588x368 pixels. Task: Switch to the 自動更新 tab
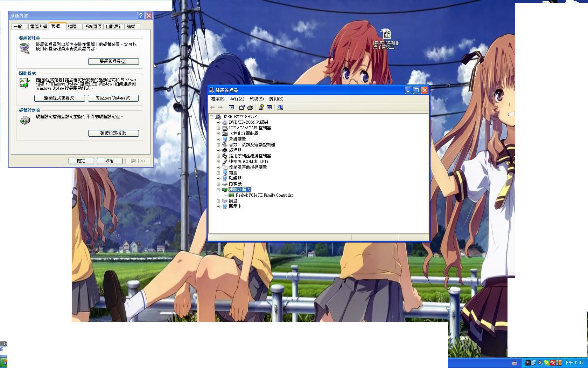[x=114, y=26]
